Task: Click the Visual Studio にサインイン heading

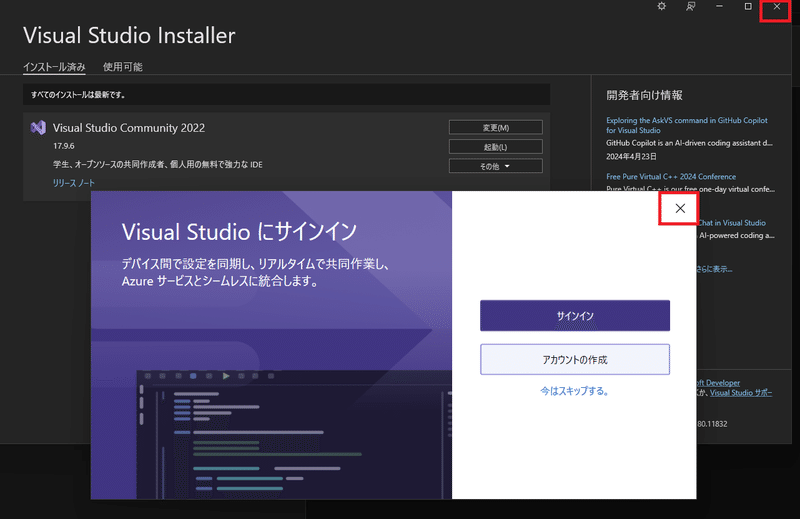Action: [239, 232]
